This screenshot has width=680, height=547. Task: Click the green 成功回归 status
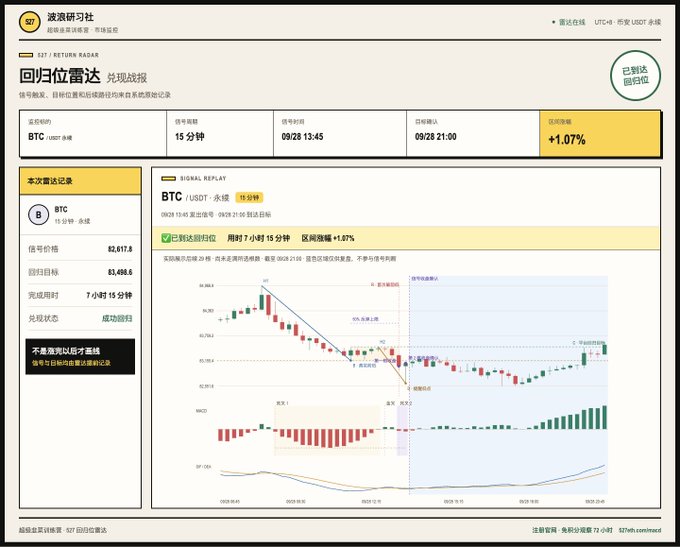click(117, 318)
